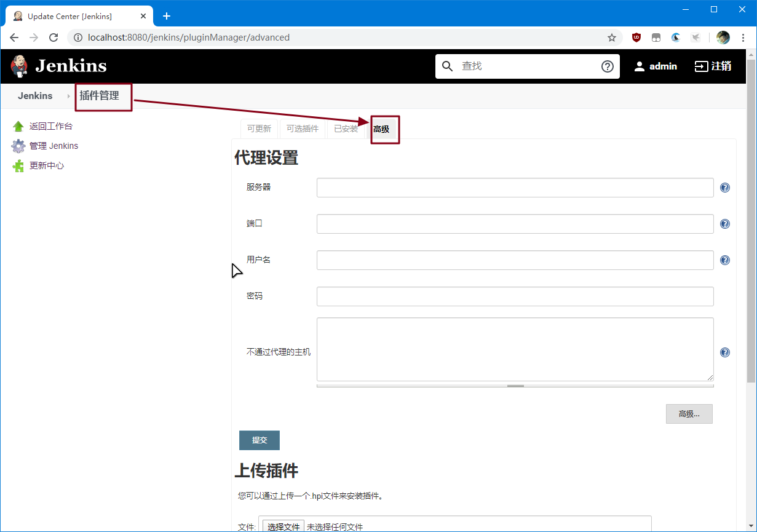Click the textarea resize handle bar
757x532 pixels.
515,386
